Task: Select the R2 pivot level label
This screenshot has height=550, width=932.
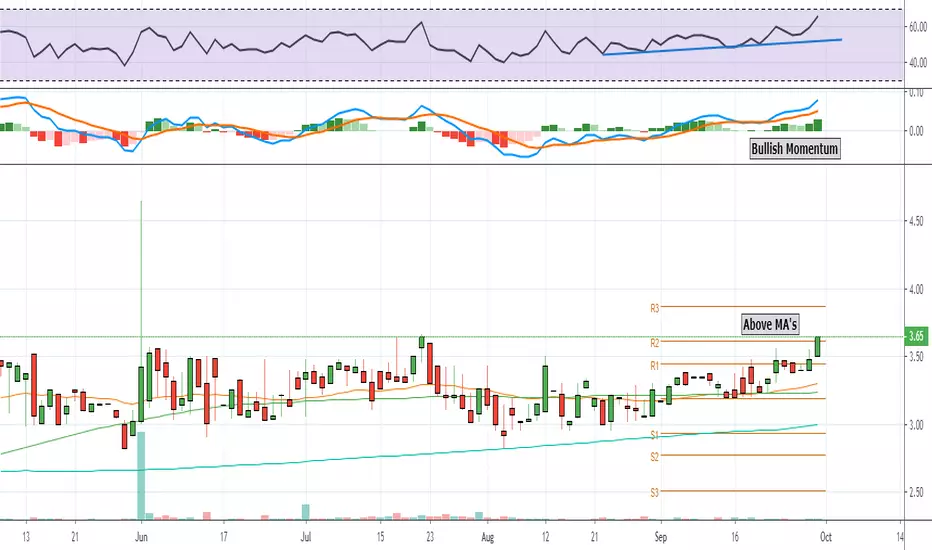Action: point(654,342)
